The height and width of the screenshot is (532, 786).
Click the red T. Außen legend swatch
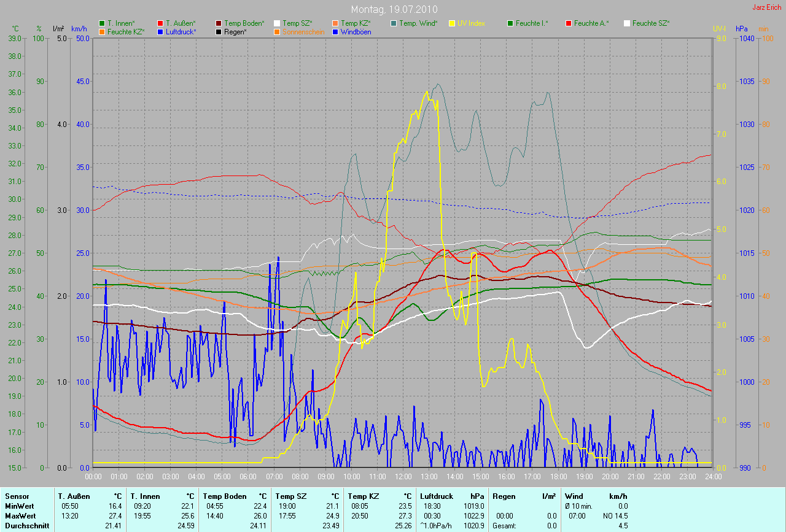pos(160,23)
